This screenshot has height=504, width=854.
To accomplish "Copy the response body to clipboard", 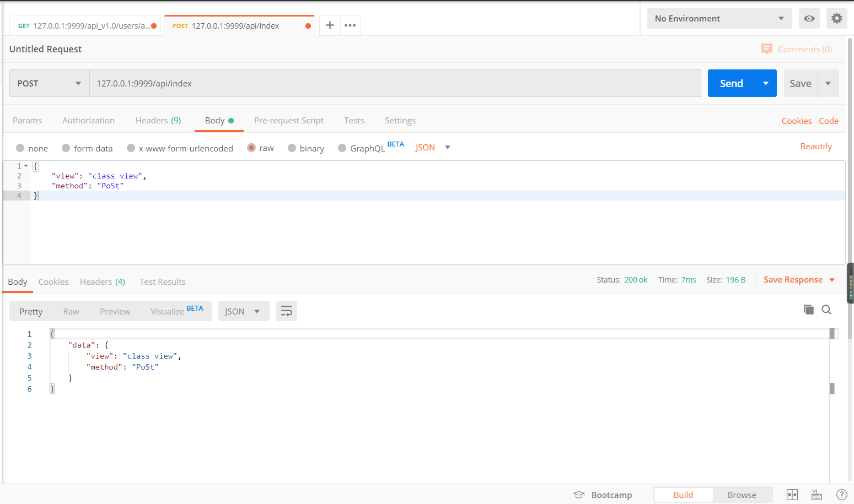I will (x=808, y=310).
